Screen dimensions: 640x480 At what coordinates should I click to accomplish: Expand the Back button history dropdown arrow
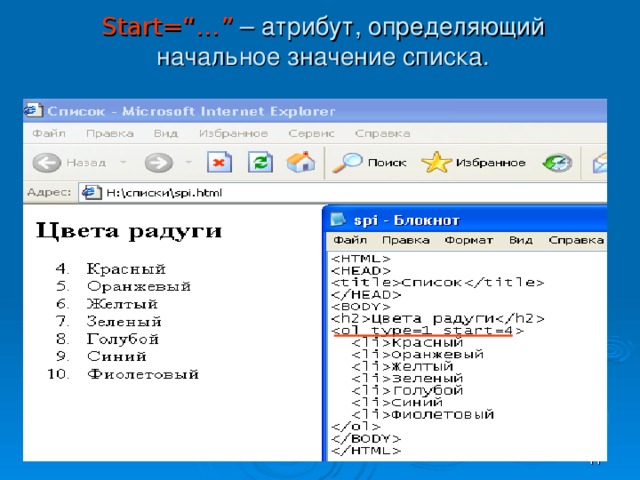pyautogui.click(x=122, y=163)
